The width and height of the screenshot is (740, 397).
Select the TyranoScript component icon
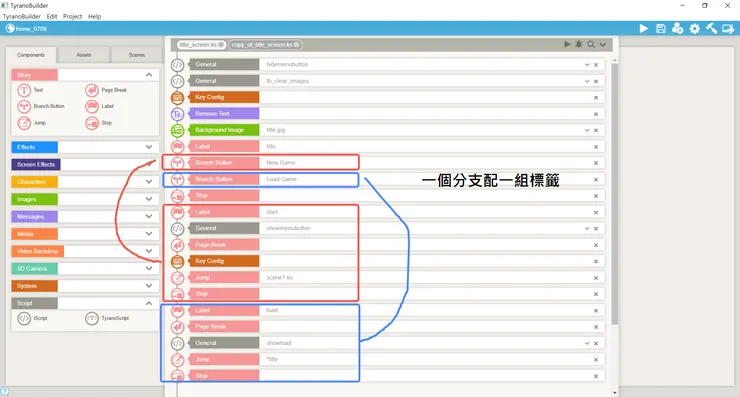(x=92, y=319)
